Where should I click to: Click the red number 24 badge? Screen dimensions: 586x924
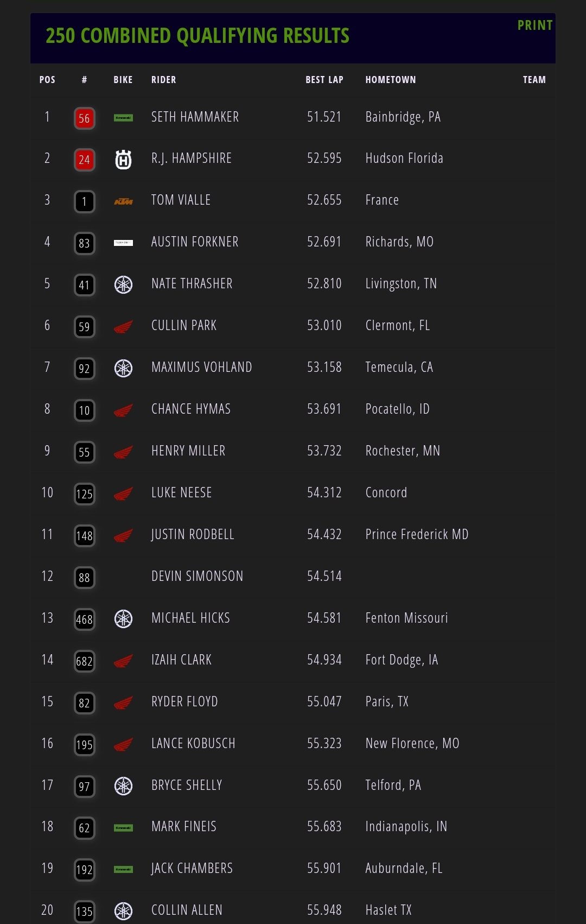[x=84, y=160]
